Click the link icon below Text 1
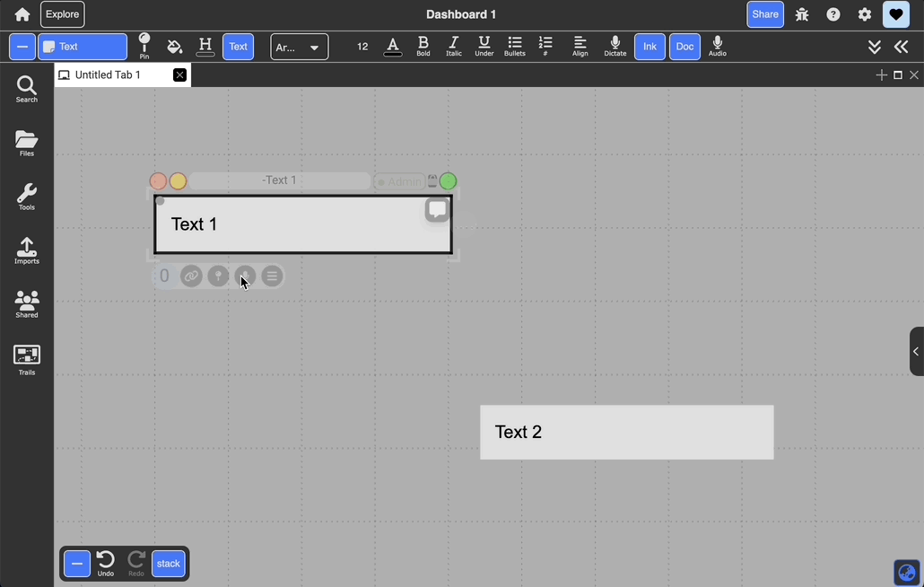 tap(191, 276)
